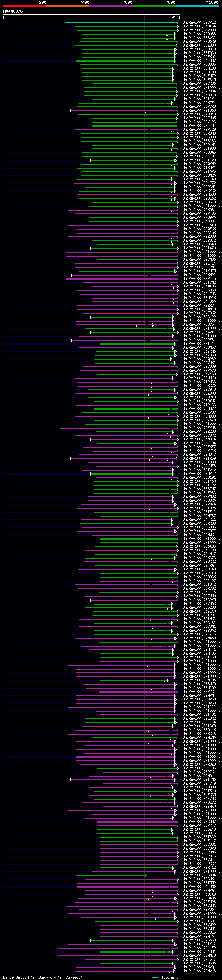The width and height of the screenshot is (222, 980).
Task: Select UniRef100_Q9ZVU8 label
Action: pyautogui.click(x=199, y=428)
